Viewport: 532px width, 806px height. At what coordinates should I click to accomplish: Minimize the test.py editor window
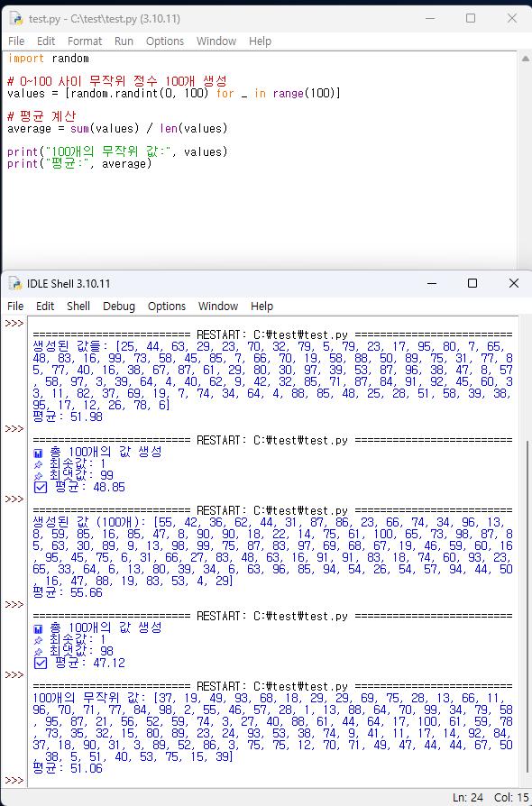(430, 19)
